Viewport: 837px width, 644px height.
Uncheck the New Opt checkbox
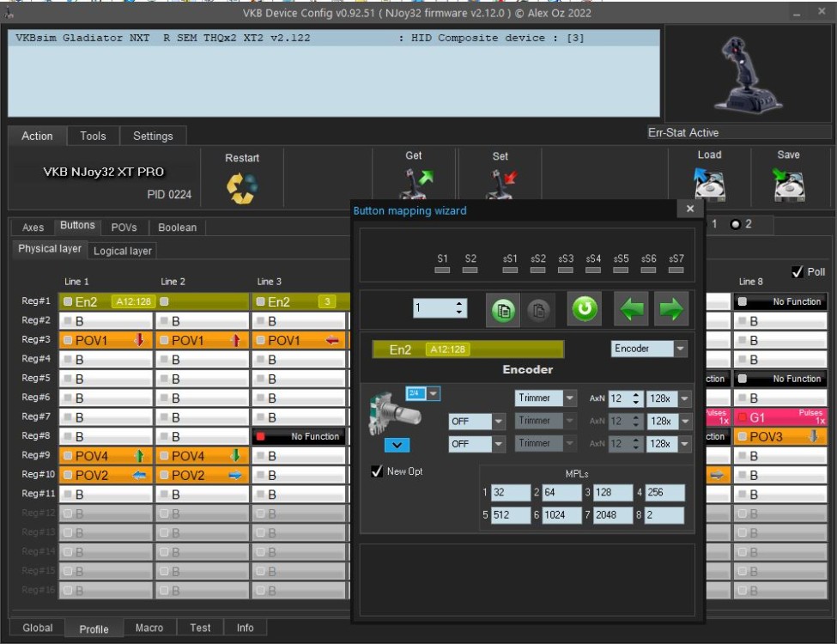pos(377,471)
